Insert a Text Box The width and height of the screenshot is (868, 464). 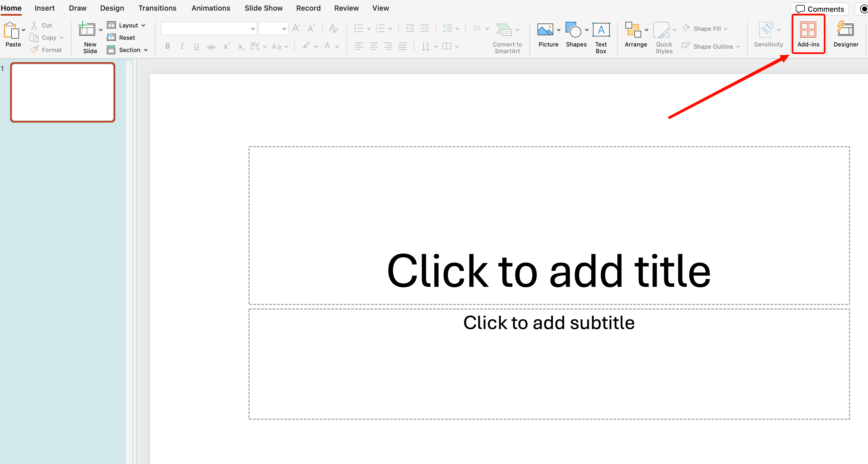[601, 30]
